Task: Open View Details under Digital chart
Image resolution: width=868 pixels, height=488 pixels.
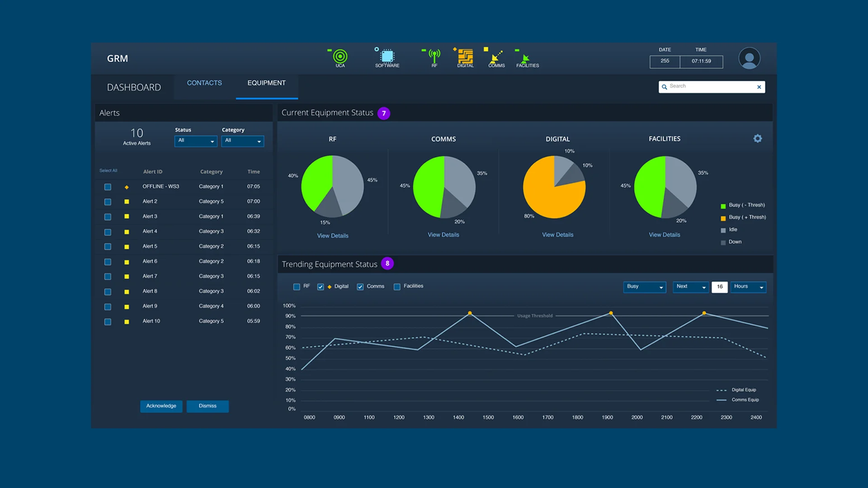Action: [557, 235]
